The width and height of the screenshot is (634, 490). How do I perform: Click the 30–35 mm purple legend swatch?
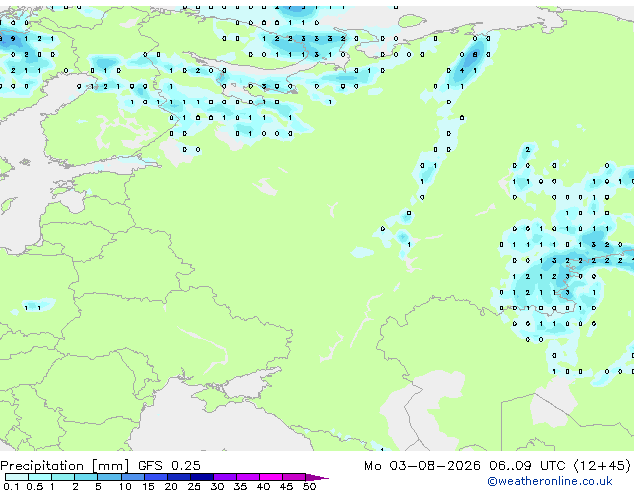click(x=225, y=477)
